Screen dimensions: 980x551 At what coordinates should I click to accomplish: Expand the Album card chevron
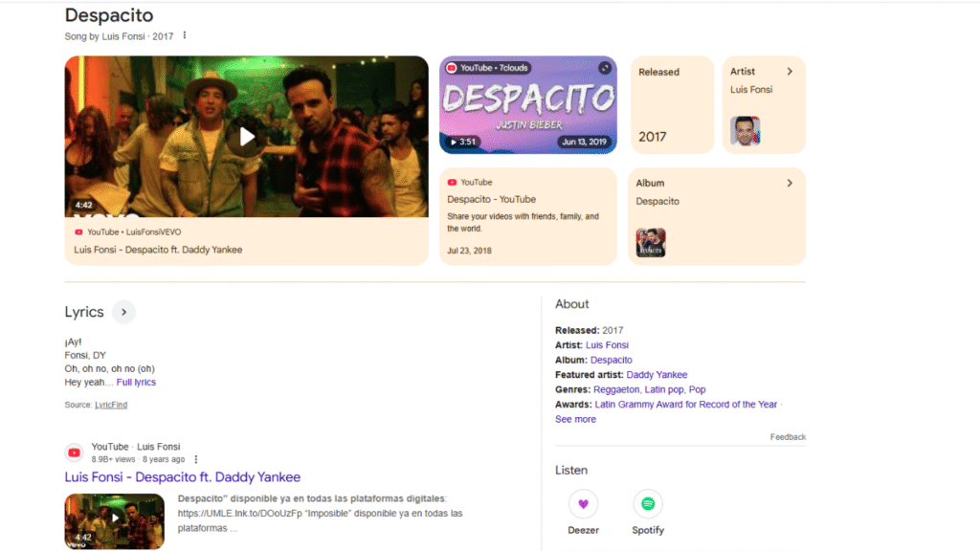click(790, 183)
